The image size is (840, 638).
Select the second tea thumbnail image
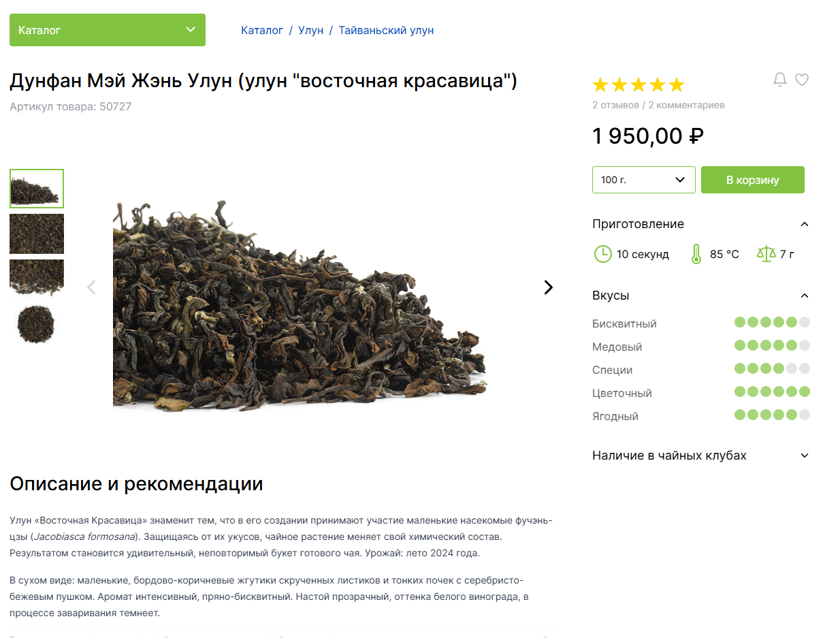pos(37,234)
